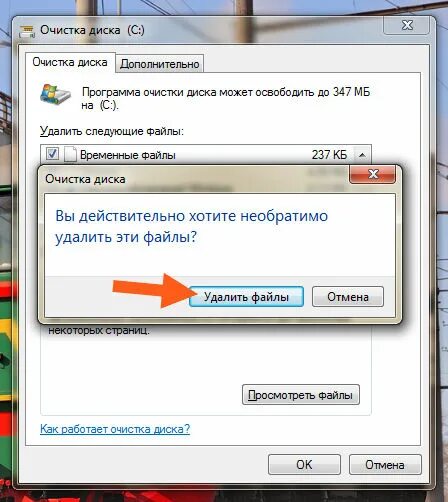Viewport: 448px width, 502px height.
Task: Cancel deletion with Отмена in the confirmation dialog
Action: 348,296
